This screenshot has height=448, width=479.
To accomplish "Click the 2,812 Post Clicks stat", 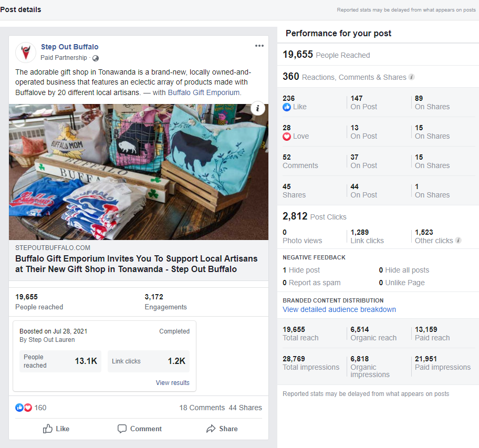I will 314,216.
